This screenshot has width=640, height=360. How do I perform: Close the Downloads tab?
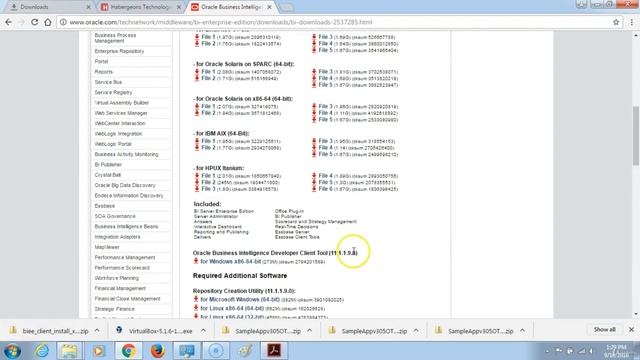point(89,7)
